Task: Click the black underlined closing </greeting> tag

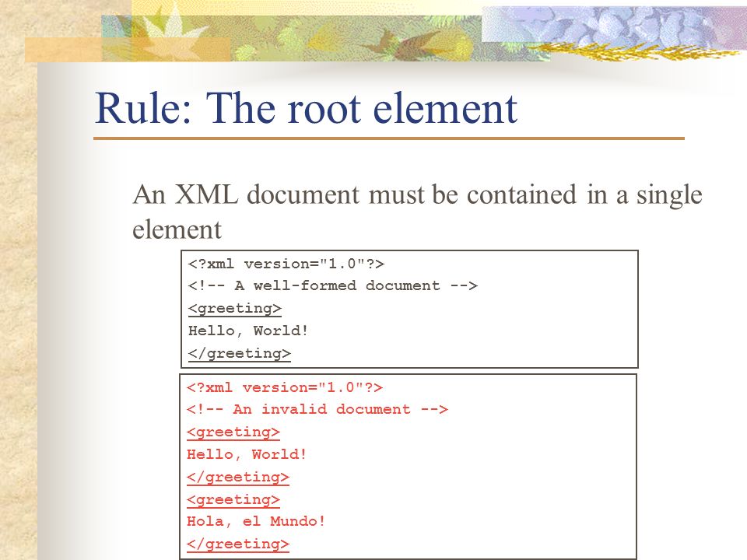Action: [x=240, y=353]
